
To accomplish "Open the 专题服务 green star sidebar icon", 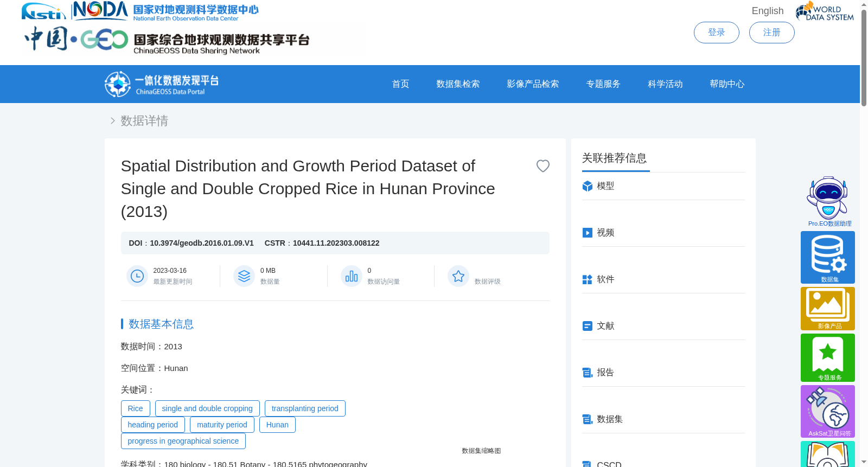I will pyautogui.click(x=828, y=357).
